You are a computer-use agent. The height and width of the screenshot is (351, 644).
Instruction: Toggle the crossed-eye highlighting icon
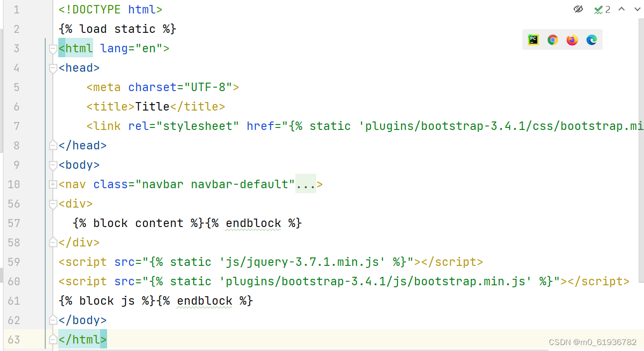point(578,9)
